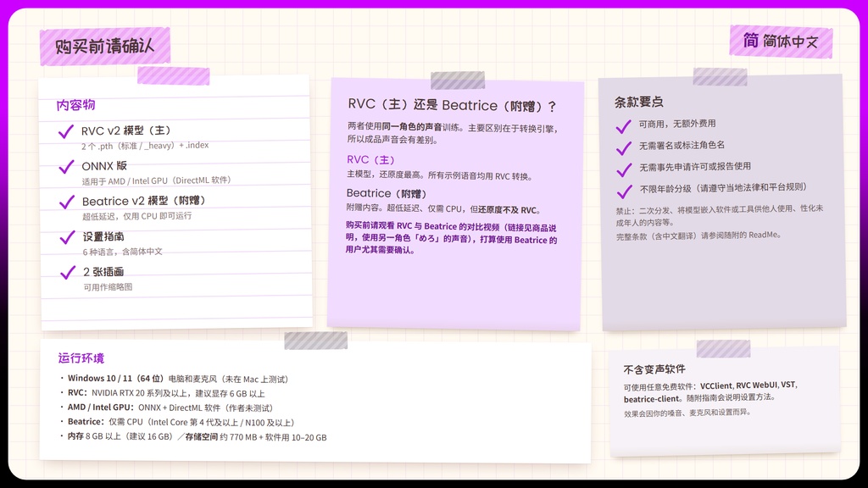Click the text 无需署名或标注角色名
This screenshot has height=488, width=868.
(x=682, y=145)
